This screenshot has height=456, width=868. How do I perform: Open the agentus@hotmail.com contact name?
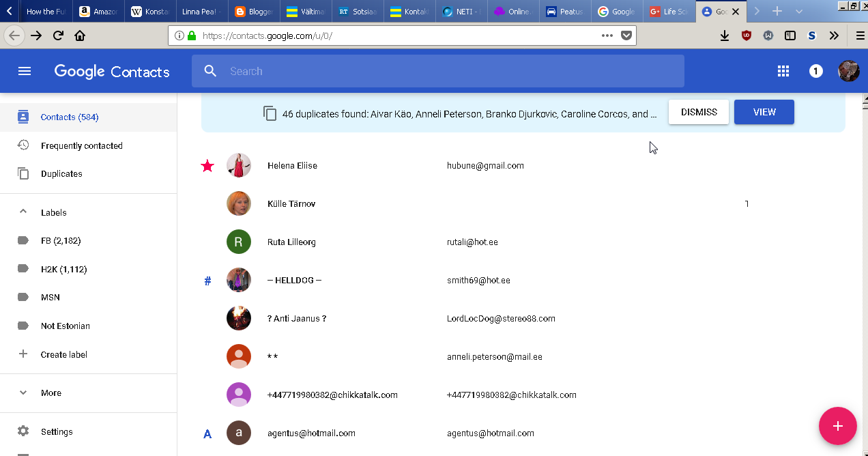(311, 433)
